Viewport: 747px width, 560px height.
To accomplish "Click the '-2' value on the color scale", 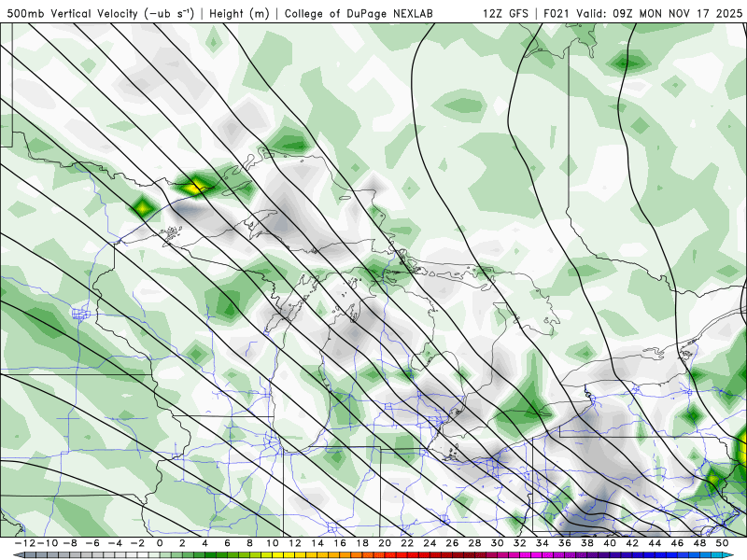I will 137,543.
